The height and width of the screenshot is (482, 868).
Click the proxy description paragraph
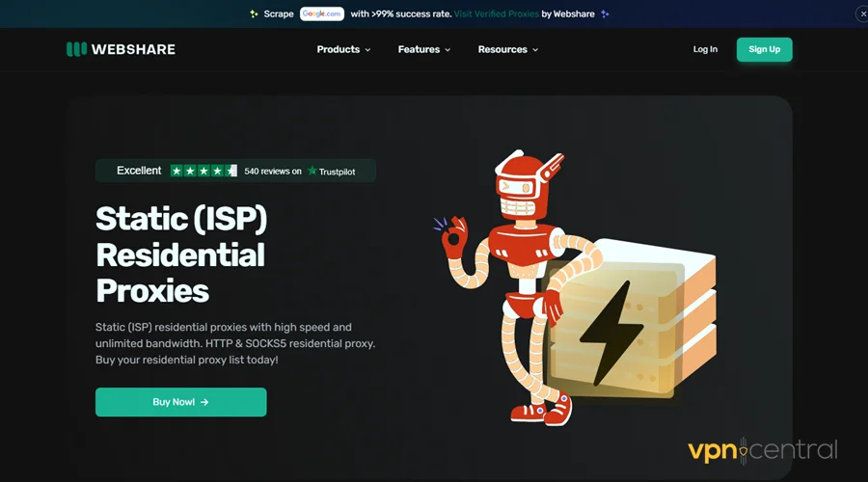pos(235,343)
